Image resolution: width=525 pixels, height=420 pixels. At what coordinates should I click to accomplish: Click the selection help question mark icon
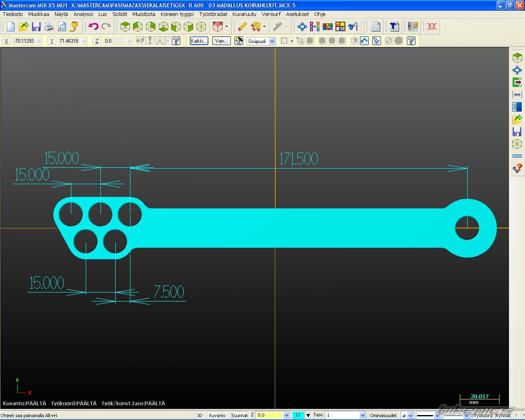[x=411, y=41]
